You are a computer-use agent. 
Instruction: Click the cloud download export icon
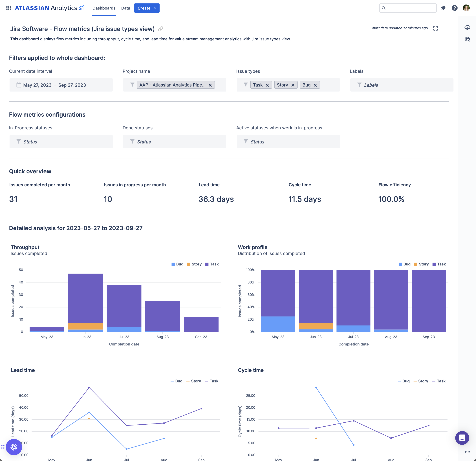467,28
